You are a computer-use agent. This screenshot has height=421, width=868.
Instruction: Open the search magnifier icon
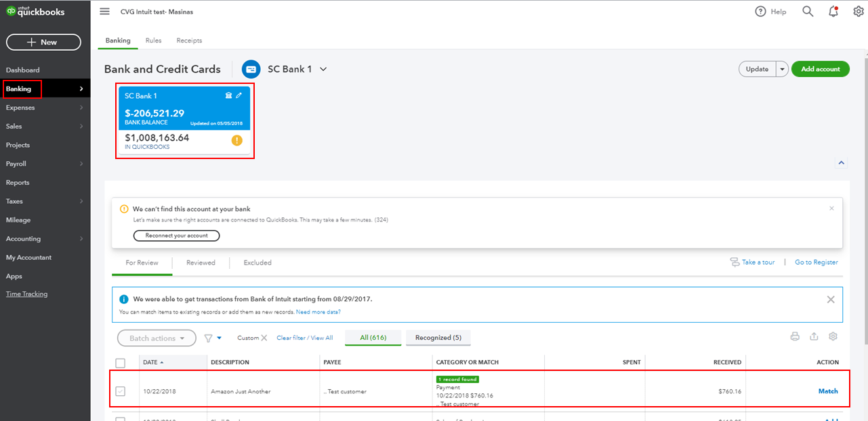[x=808, y=12]
